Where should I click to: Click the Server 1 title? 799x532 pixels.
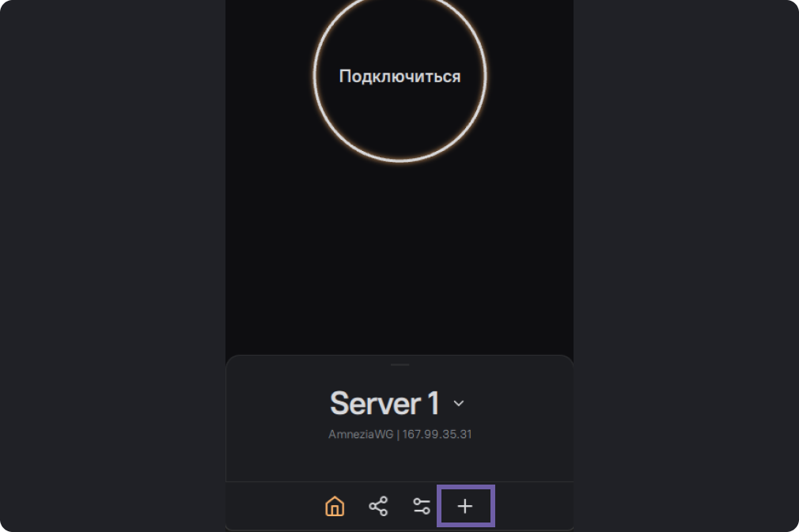pos(384,403)
